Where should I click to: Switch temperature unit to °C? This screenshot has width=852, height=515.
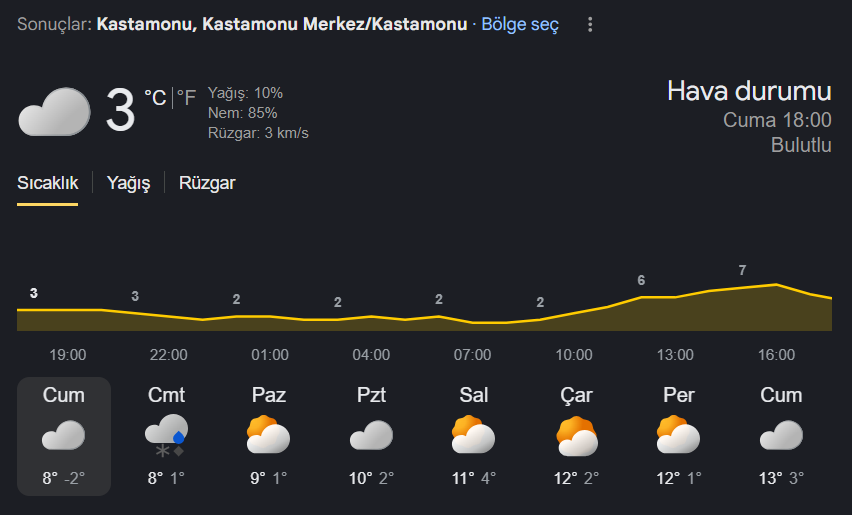(155, 97)
